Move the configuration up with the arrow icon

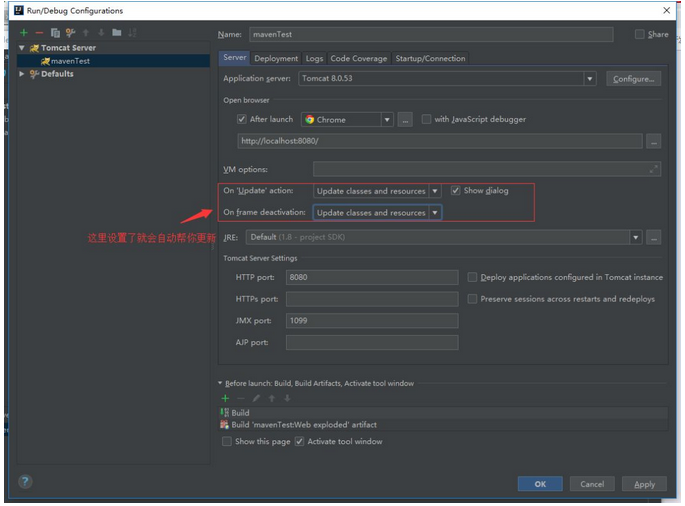[x=86, y=33]
